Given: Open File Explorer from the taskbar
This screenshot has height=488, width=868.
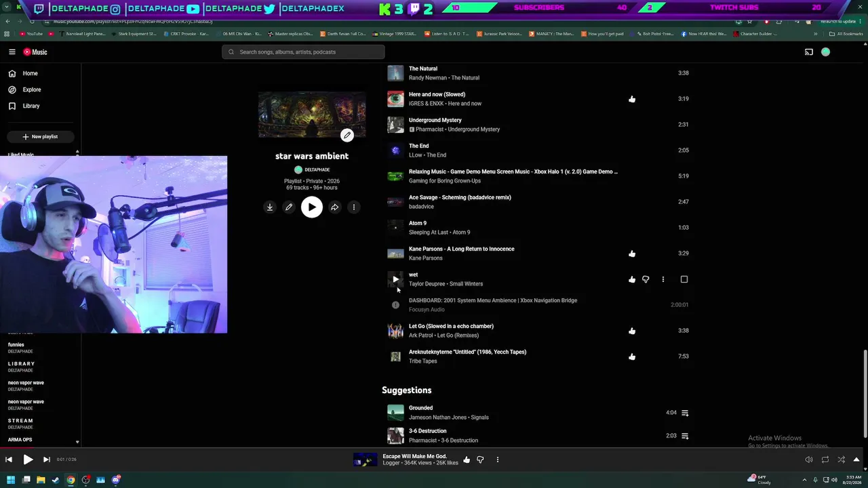Looking at the screenshot, I should pos(41,480).
